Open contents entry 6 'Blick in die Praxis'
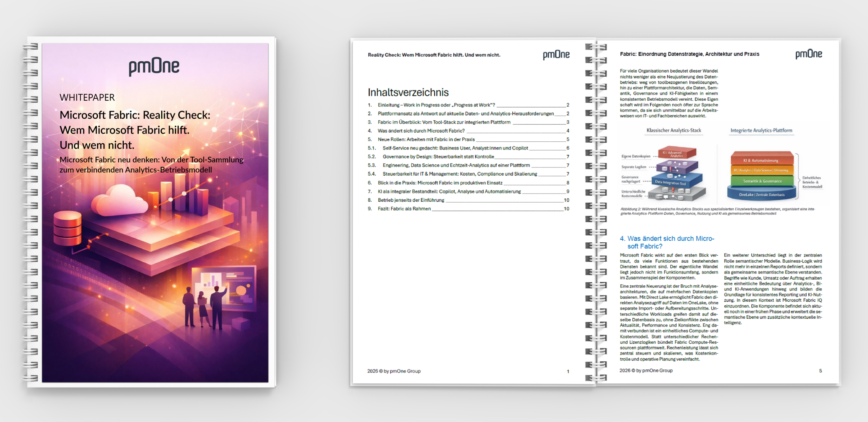Viewport: 868px width, 422px height. click(469, 183)
